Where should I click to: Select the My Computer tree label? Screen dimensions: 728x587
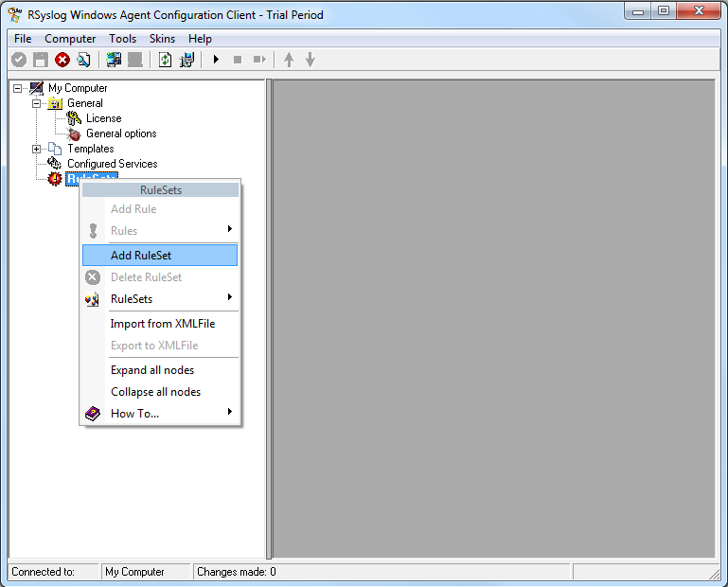(x=78, y=88)
